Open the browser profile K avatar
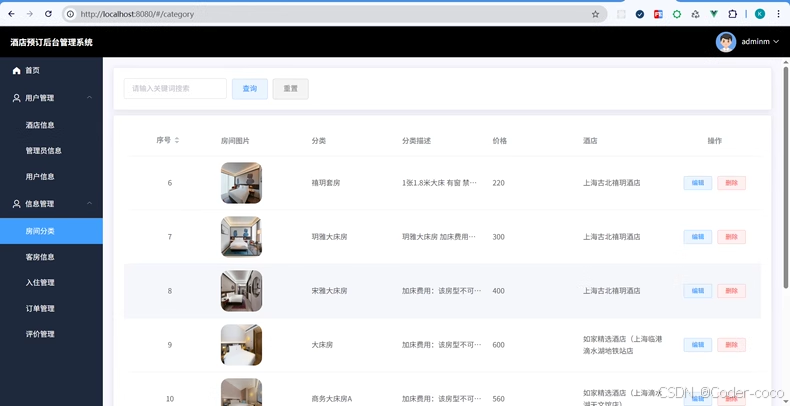Screen dimensions: 790x406 tap(760, 14)
